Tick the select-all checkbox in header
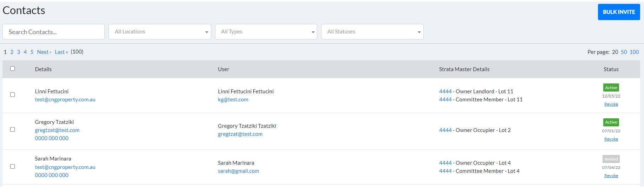This screenshot has width=644, height=188. pyautogui.click(x=13, y=69)
